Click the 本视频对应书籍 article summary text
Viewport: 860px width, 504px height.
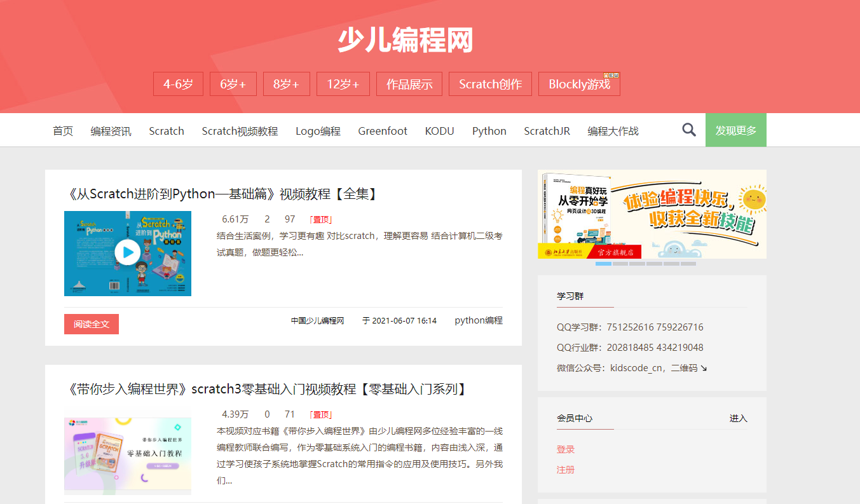coord(360,456)
